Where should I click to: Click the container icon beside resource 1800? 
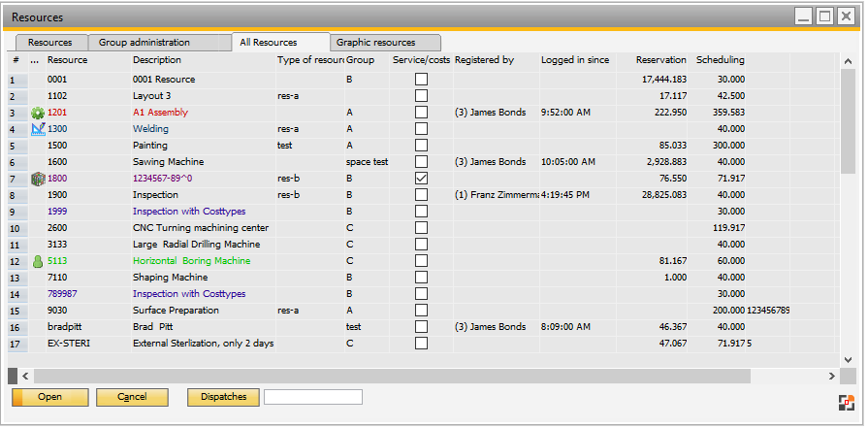coord(38,179)
